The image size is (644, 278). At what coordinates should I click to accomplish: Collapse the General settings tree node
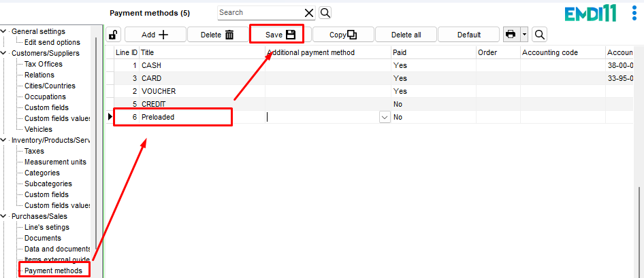click(x=5, y=31)
